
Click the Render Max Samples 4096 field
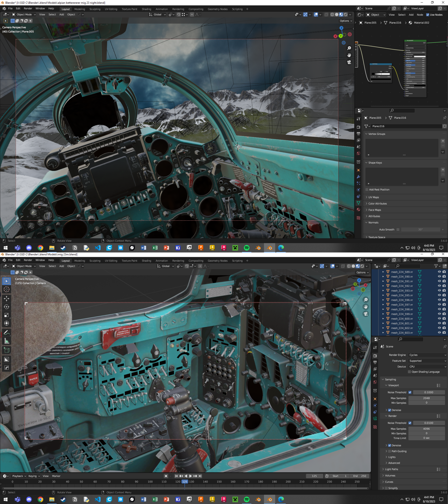[x=426, y=429]
